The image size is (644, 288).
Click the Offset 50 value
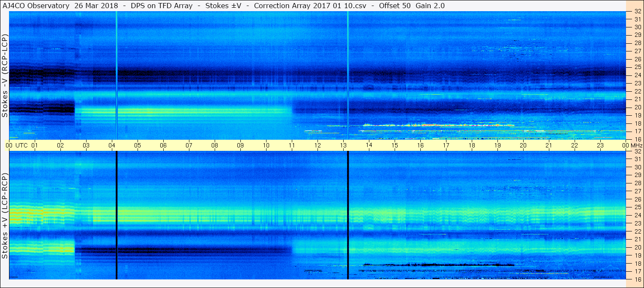pos(394,6)
